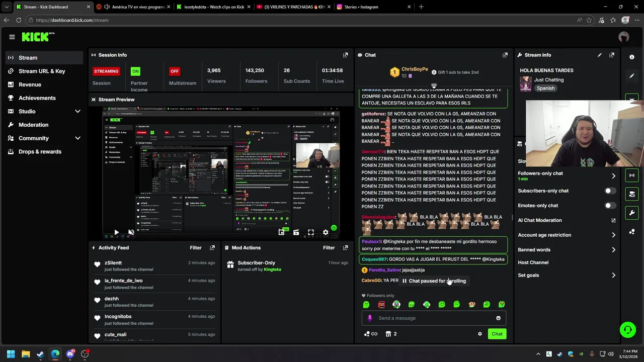644x362 pixels.
Task: Enable theater mode on stream preview
Action: 296,232
